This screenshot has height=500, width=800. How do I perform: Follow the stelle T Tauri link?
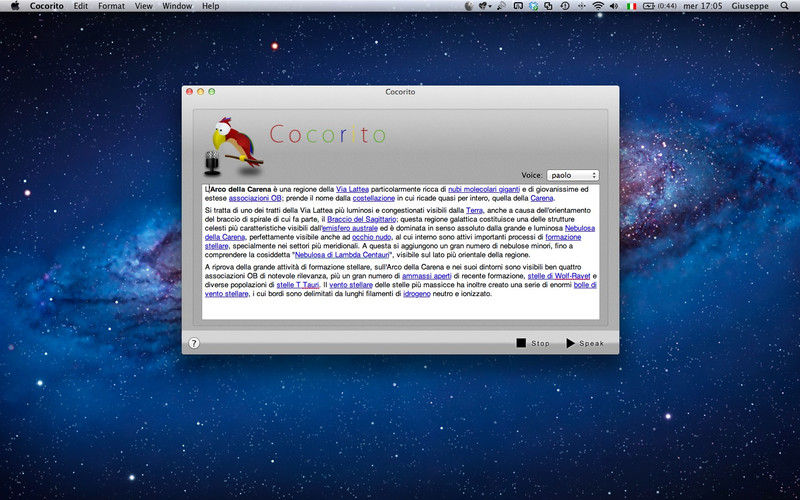coord(298,285)
